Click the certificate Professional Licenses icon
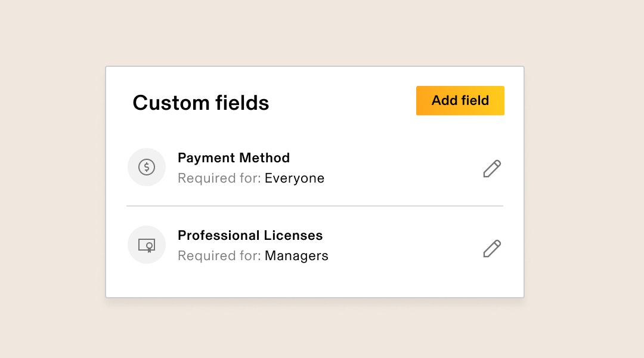644x358 pixels. pyautogui.click(x=147, y=245)
